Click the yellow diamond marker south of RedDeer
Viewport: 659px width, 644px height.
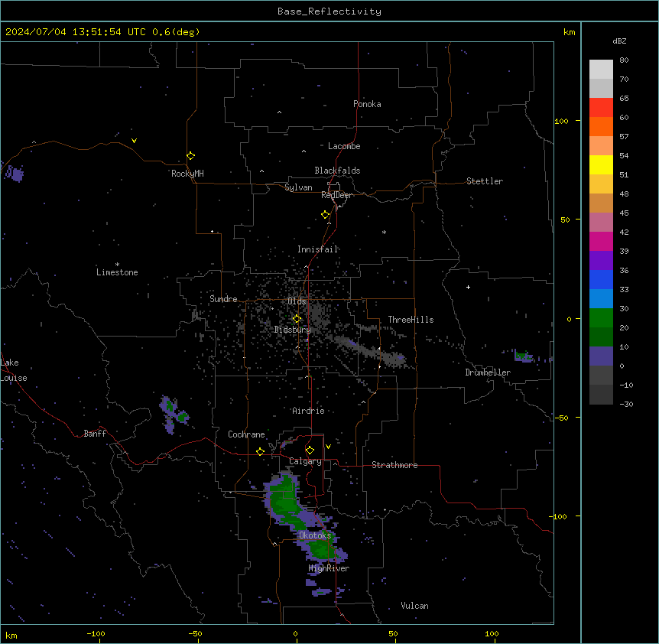(x=326, y=215)
